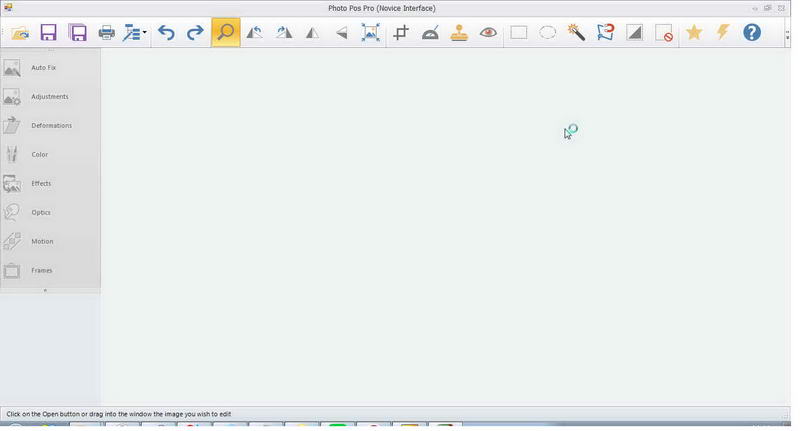800x431 pixels.
Task: Click the Open folder icon in toolbar
Action: (x=20, y=33)
